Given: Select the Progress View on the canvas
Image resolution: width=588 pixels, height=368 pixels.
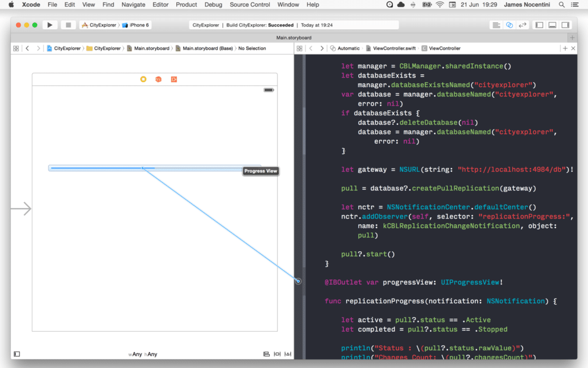Looking at the screenshot, I should [x=103, y=167].
